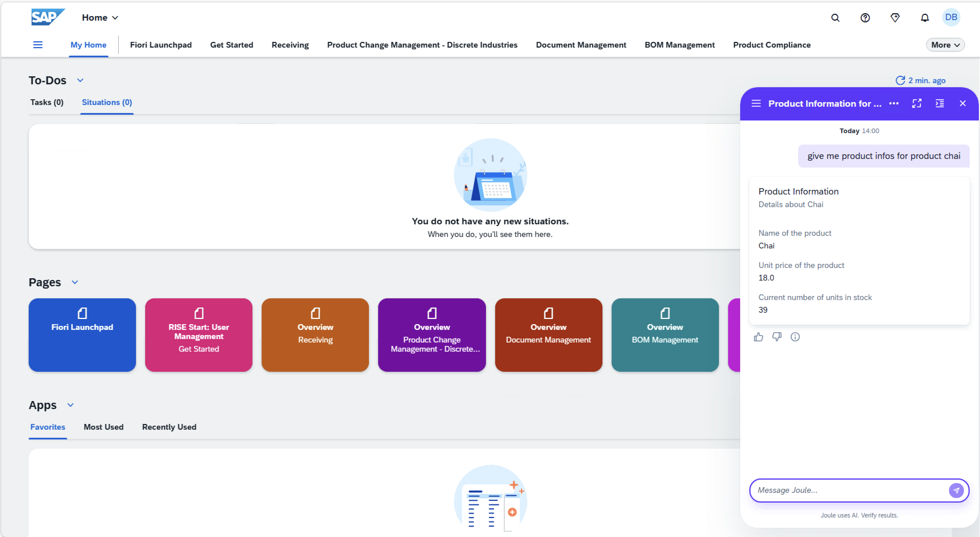Click the '2 min. ago' refresh text
980x537 pixels.
coord(927,80)
